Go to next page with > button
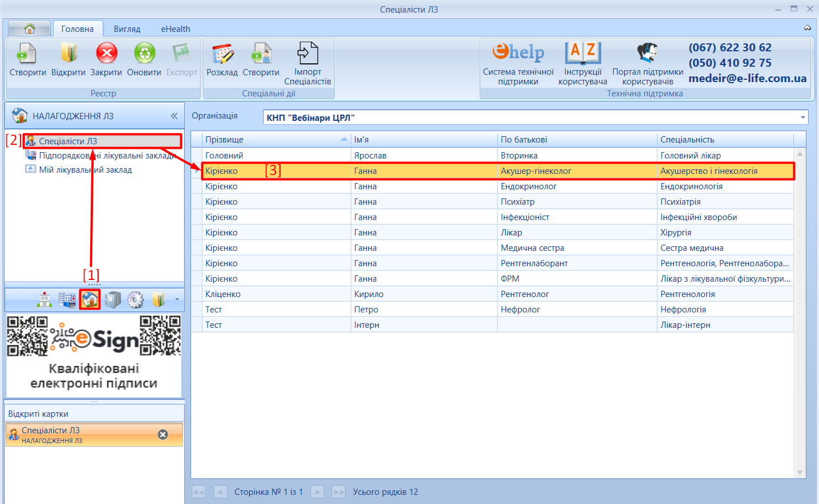Viewport: 819px width, 504px height. coord(317,492)
